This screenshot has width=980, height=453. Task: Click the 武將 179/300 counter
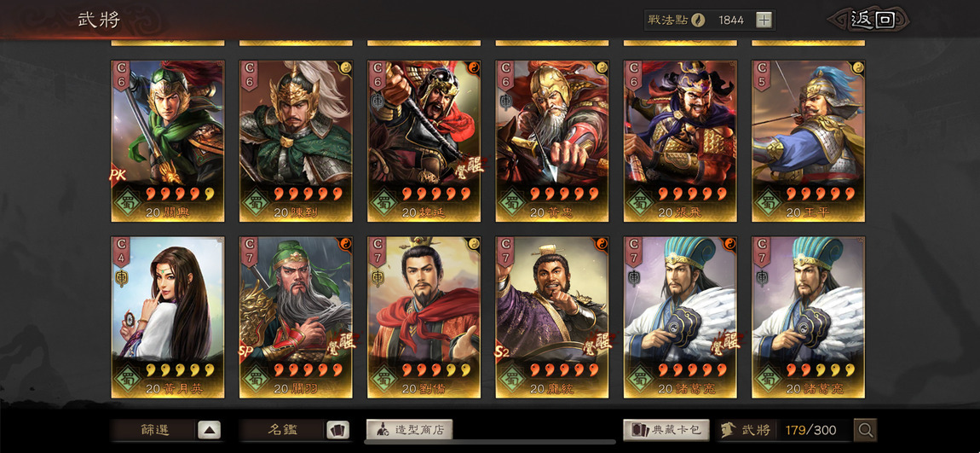785,430
